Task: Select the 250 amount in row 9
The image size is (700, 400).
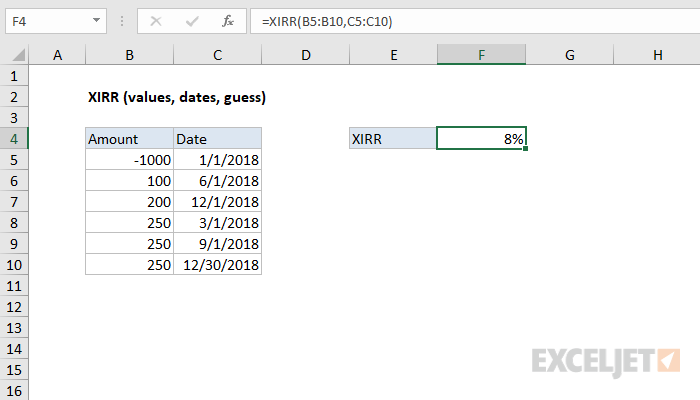Action: (129, 244)
